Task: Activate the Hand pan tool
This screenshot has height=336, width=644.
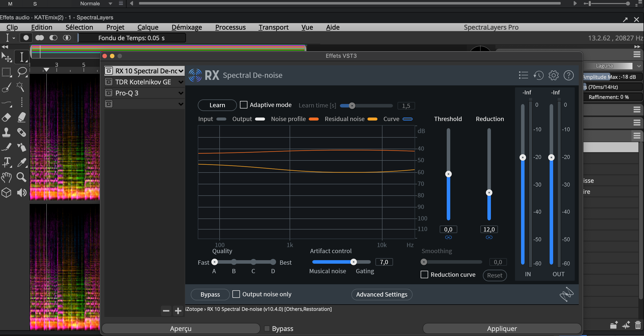Action: pyautogui.click(x=7, y=178)
